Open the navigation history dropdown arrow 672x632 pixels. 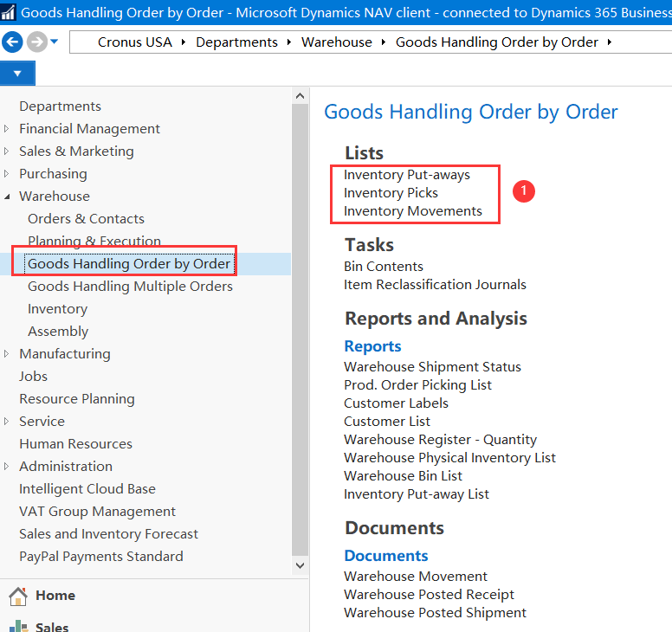tap(54, 42)
